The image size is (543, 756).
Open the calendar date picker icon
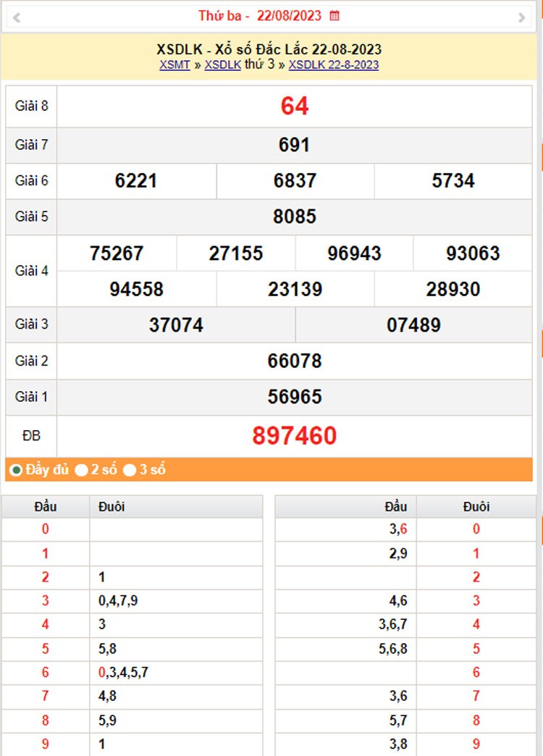tap(334, 15)
